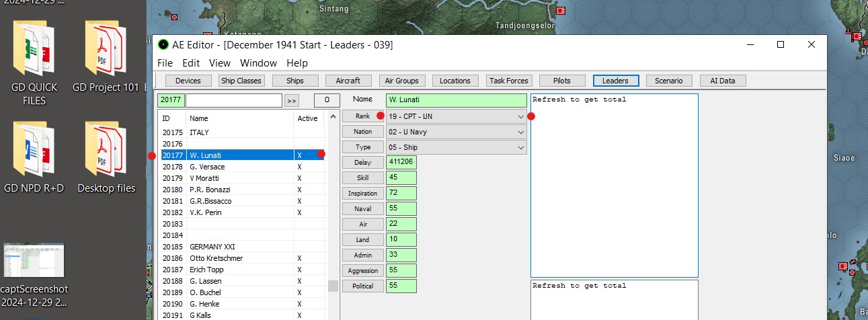This screenshot has height=320, width=868.
Task: Switch to the Devices tab
Action: (x=188, y=81)
